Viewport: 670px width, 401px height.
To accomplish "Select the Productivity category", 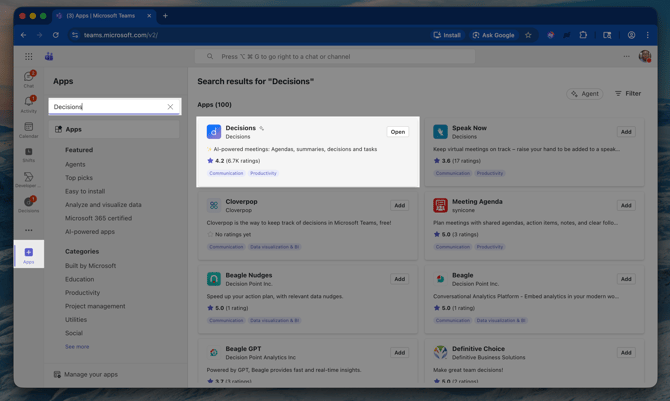I will click(x=82, y=293).
